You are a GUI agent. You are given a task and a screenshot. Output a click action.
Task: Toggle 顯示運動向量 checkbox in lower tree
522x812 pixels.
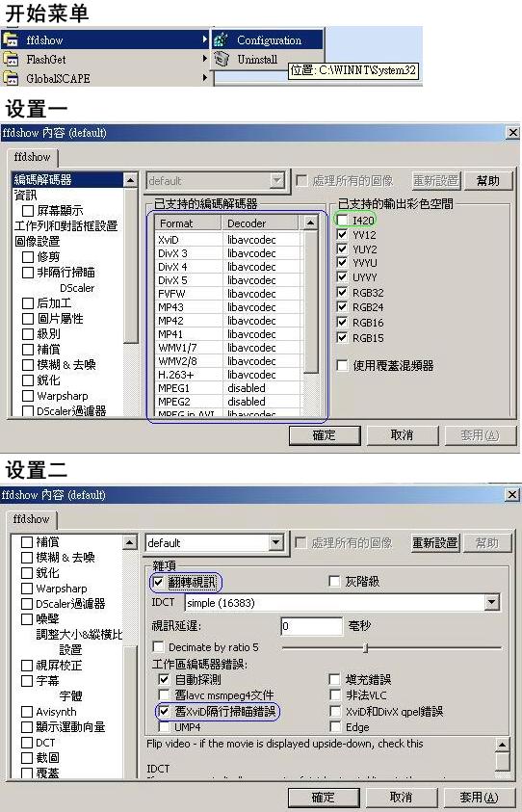pos(27,727)
